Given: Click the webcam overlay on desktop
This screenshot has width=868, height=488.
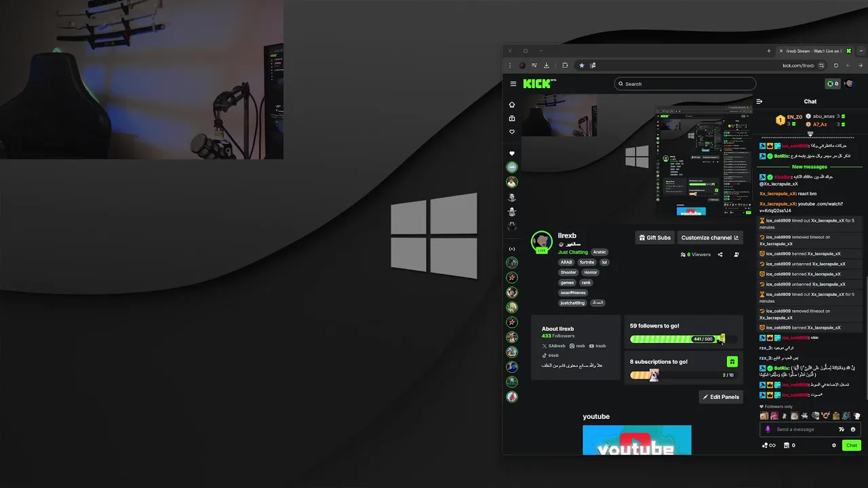Looking at the screenshot, I should tap(142, 79).
